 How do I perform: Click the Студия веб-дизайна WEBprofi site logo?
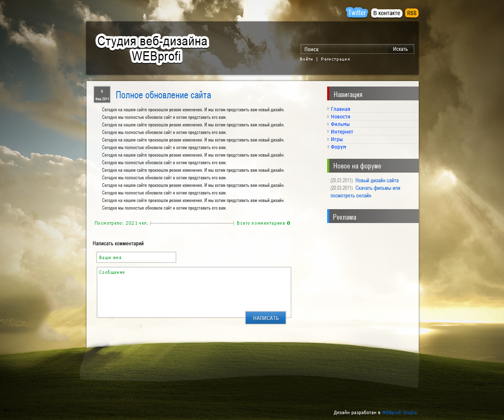tap(152, 49)
